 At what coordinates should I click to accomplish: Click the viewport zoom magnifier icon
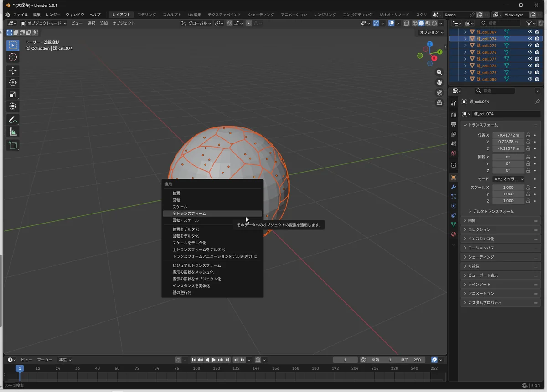(439, 72)
